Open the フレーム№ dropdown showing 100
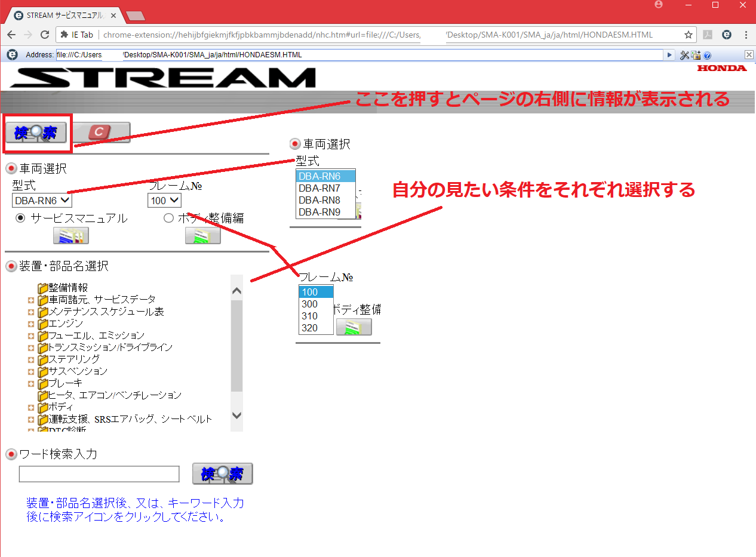The height and width of the screenshot is (557, 756). coord(164,201)
